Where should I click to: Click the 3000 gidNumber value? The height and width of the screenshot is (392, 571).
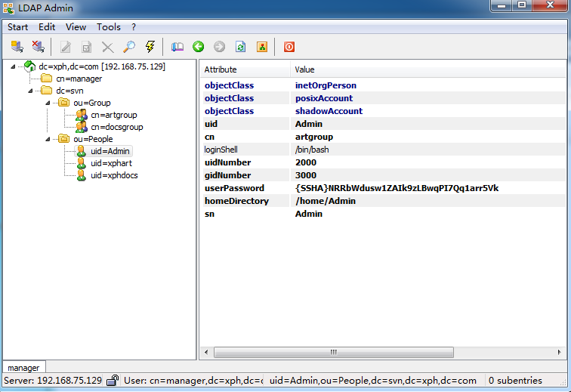point(306,175)
